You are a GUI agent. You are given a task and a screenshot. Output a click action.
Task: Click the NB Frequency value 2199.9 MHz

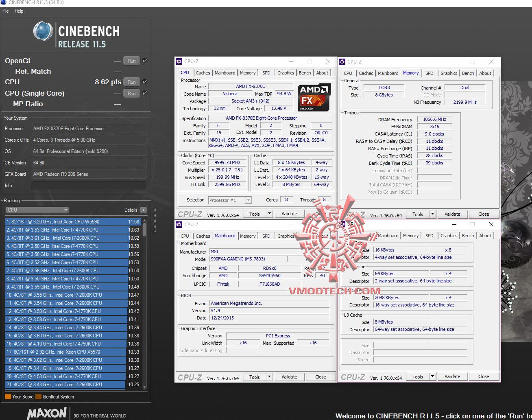pos(465,102)
